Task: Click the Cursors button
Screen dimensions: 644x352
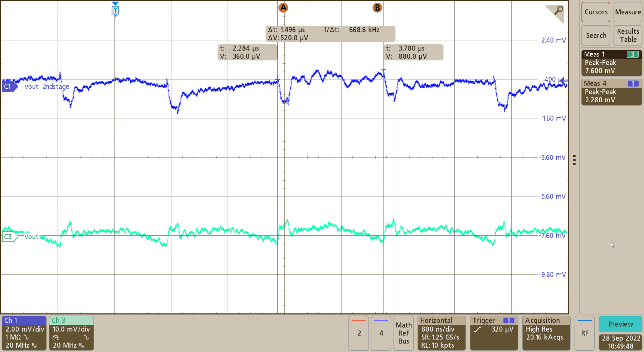Action: tap(595, 12)
